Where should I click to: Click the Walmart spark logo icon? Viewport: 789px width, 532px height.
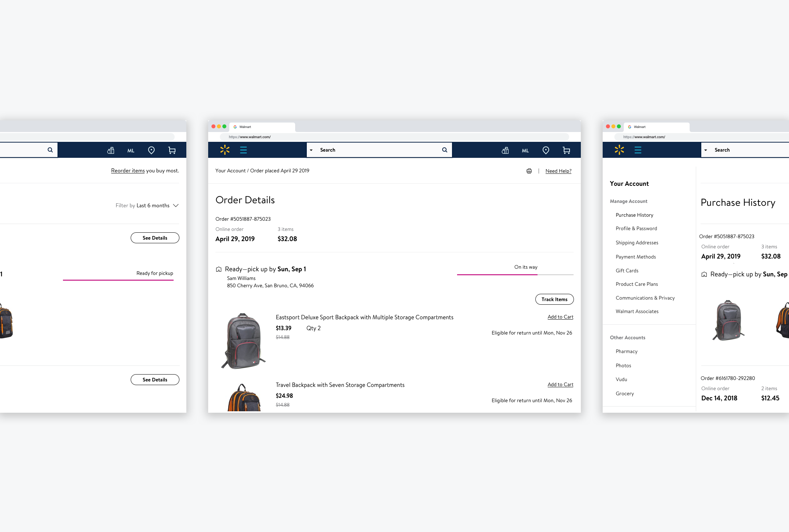click(x=224, y=149)
